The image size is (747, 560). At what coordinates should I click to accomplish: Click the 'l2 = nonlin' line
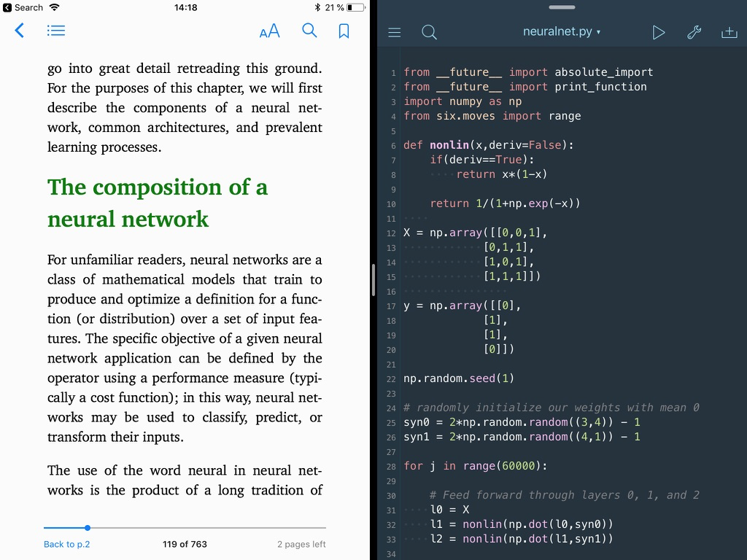coord(522,539)
